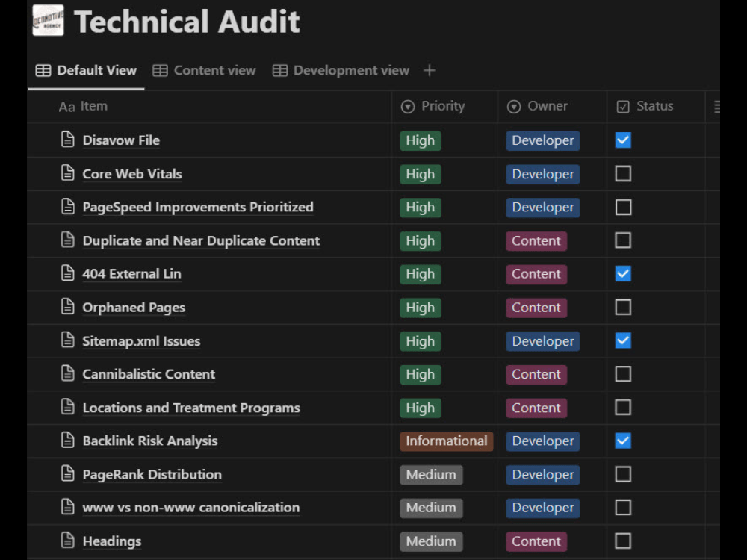Image resolution: width=747 pixels, height=560 pixels.
Task: Click the Core Web Vitals document icon
Action: tap(68, 173)
